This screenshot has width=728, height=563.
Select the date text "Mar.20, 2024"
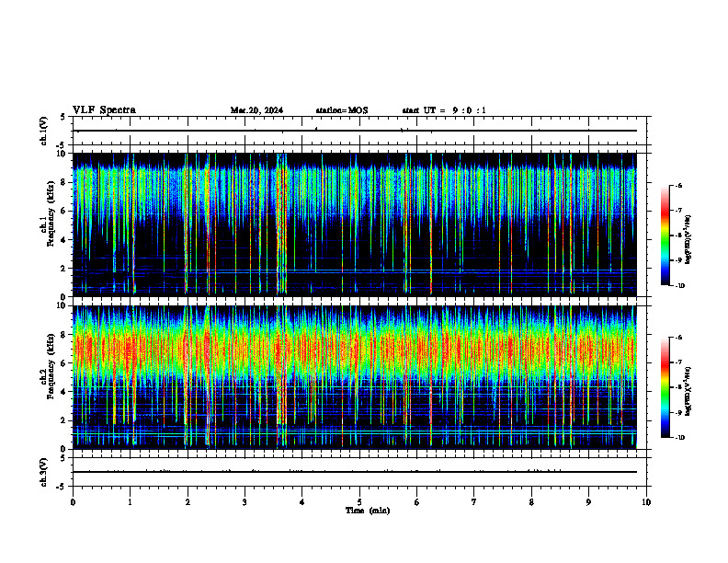(x=256, y=110)
